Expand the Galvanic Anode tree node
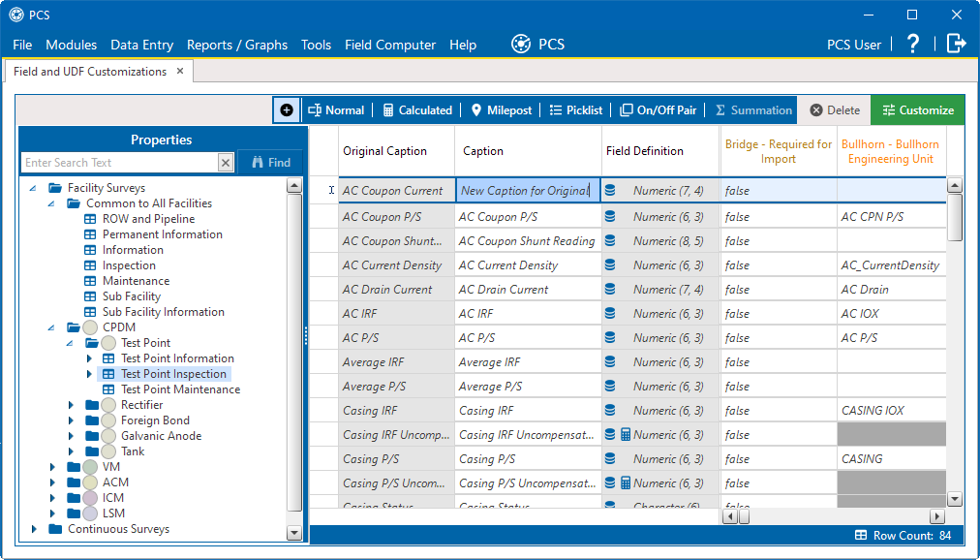This screenshot has height=560, width=980. coord(71,436)
